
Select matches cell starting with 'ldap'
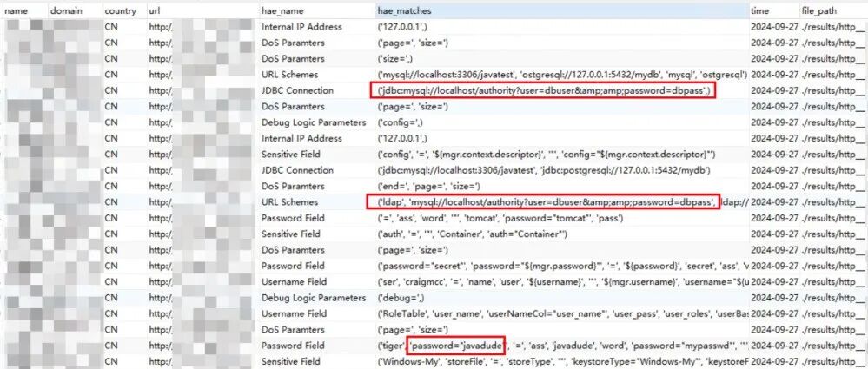[x=562, y=202]
